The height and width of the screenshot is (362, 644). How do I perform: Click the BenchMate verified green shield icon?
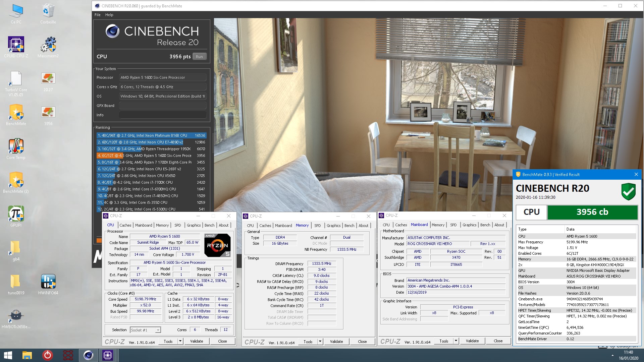pos(628,192)
